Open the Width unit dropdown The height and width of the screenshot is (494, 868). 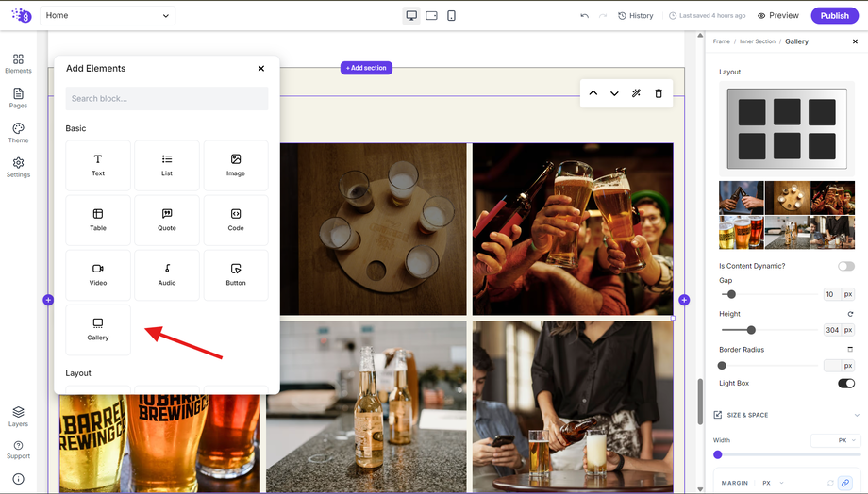835,440
